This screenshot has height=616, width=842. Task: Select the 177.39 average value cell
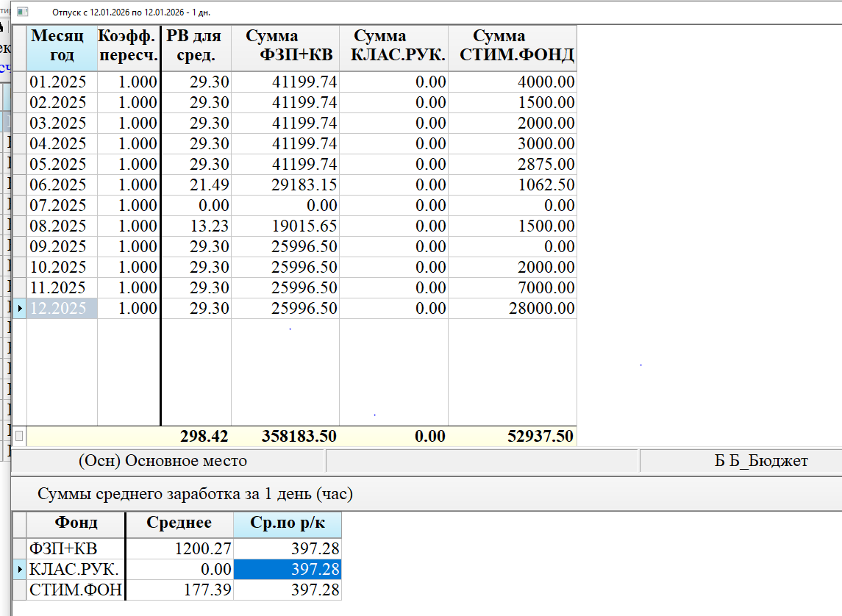(179, 590)
